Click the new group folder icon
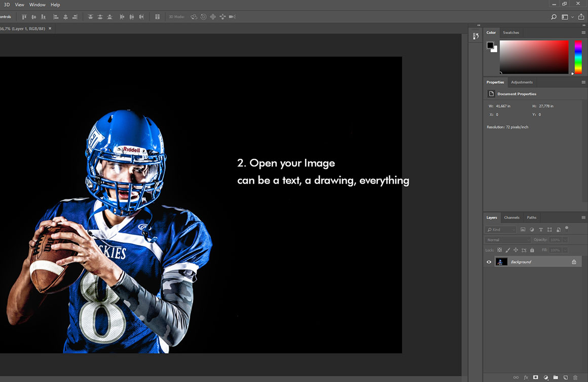This screenshot has height=382, width=588. (x=556, y=377)
